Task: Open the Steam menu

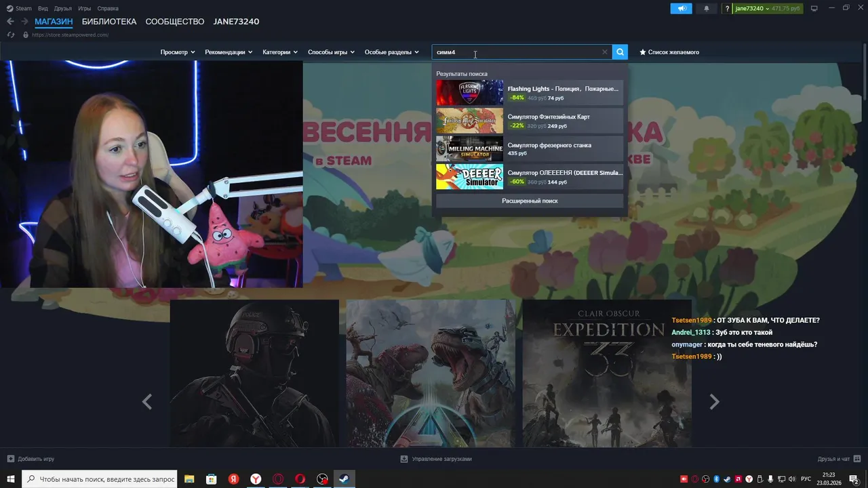Action: click(20, 8)
